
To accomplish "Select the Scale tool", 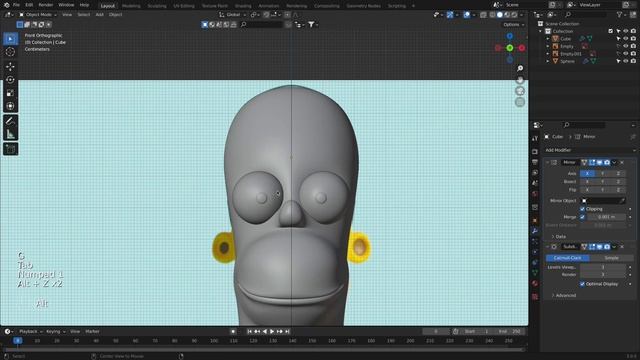I will pos(10,93).
